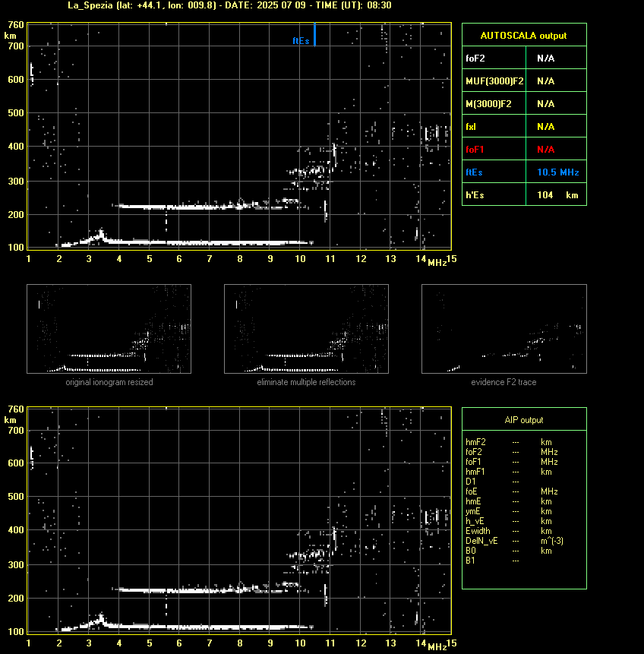
Task: Select the 104 km h'Es value
Action: (557, 194)
